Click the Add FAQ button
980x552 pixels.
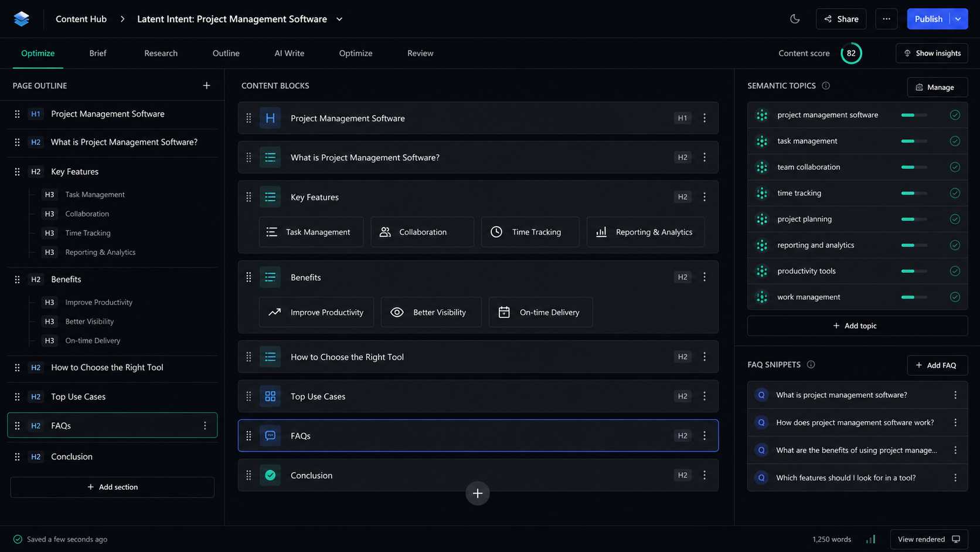pyautogui.click(x=937, y=365)
